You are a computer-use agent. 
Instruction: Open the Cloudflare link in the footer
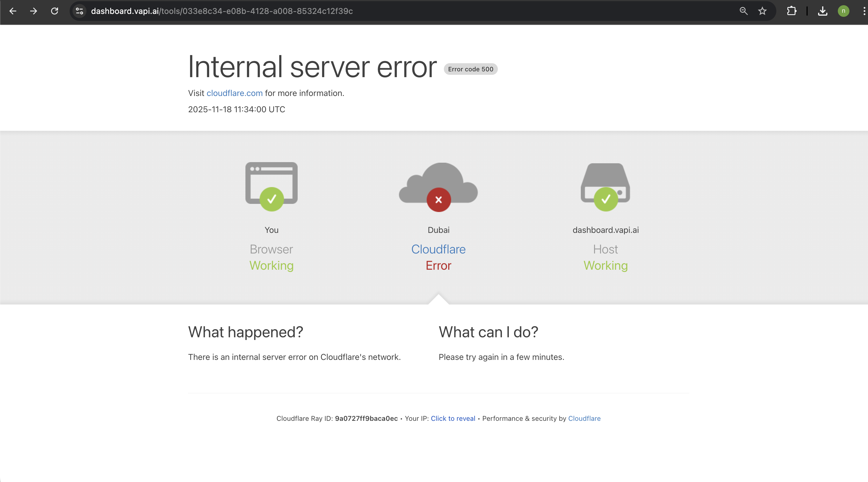[584, 418]
